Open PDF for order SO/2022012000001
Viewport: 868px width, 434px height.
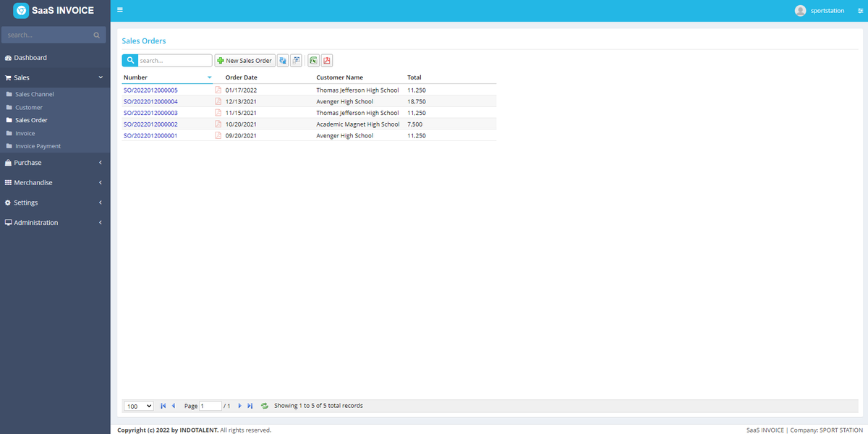[x=218, y=135]
